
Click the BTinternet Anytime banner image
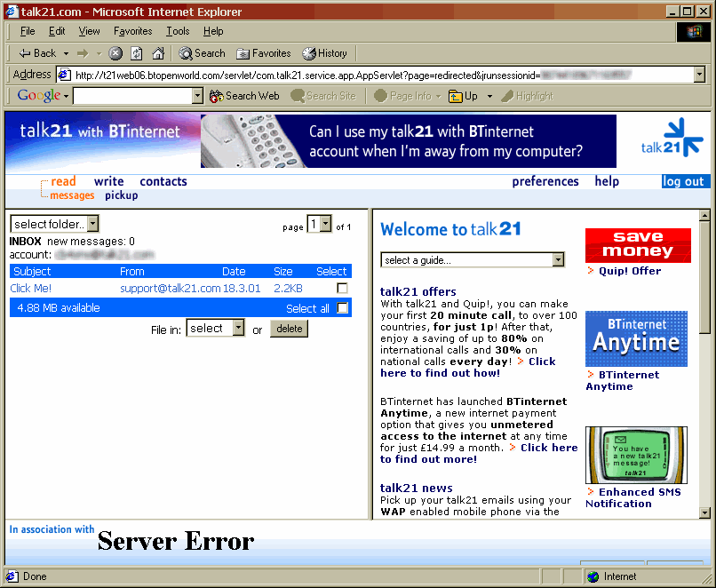(x=636, y=338)
